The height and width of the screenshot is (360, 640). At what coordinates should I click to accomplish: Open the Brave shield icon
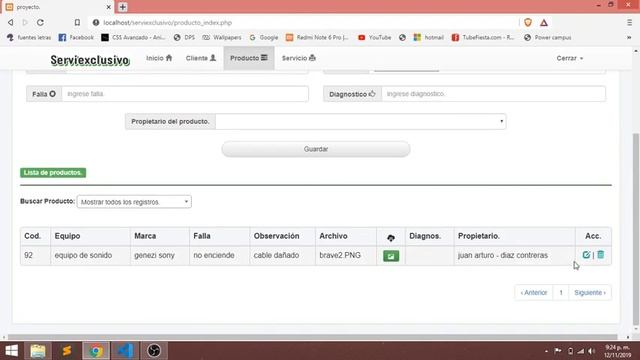pos(528,22)
